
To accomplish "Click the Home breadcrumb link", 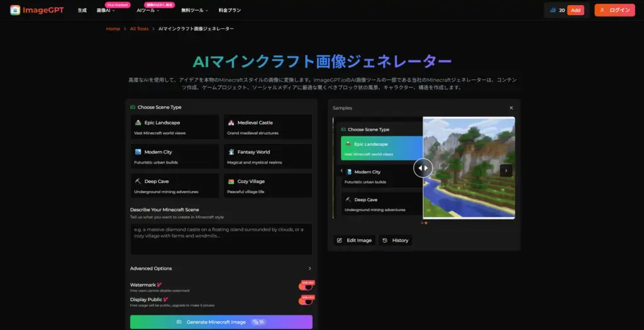I will [x=113, y=29].
